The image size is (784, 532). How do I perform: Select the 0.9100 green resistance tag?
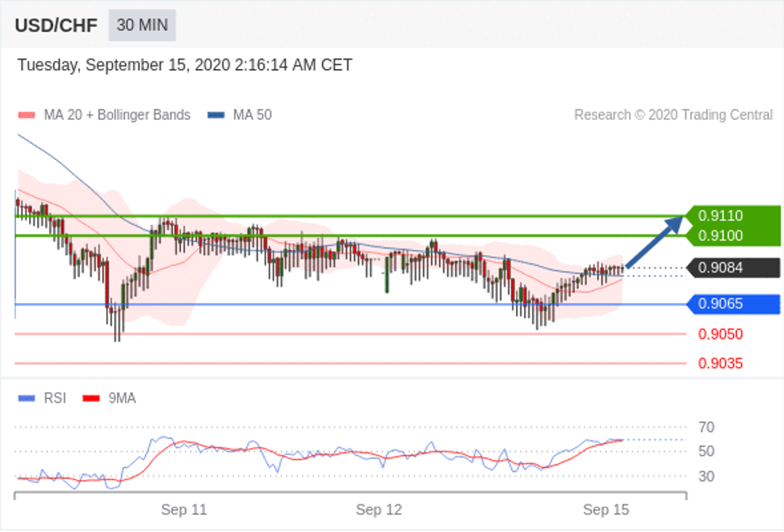pos(733,236)
